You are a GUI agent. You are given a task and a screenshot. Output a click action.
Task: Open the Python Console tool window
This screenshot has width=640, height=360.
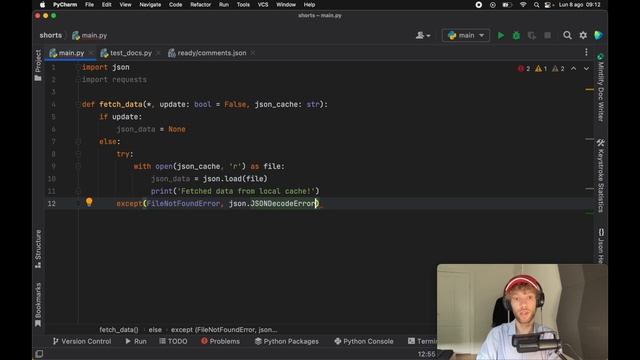[364, 341]
